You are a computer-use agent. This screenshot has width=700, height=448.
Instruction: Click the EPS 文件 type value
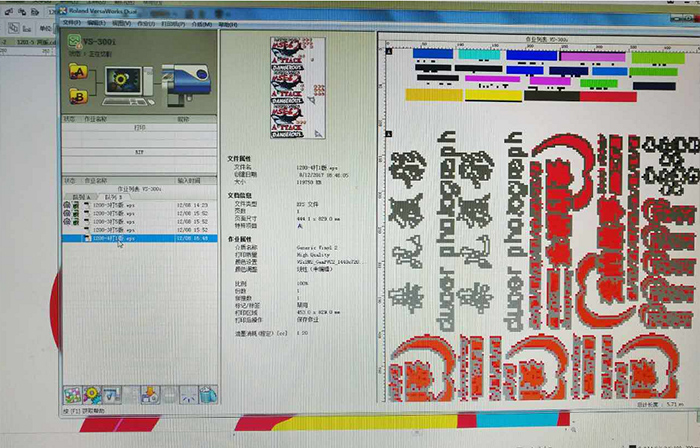point(308,203)
